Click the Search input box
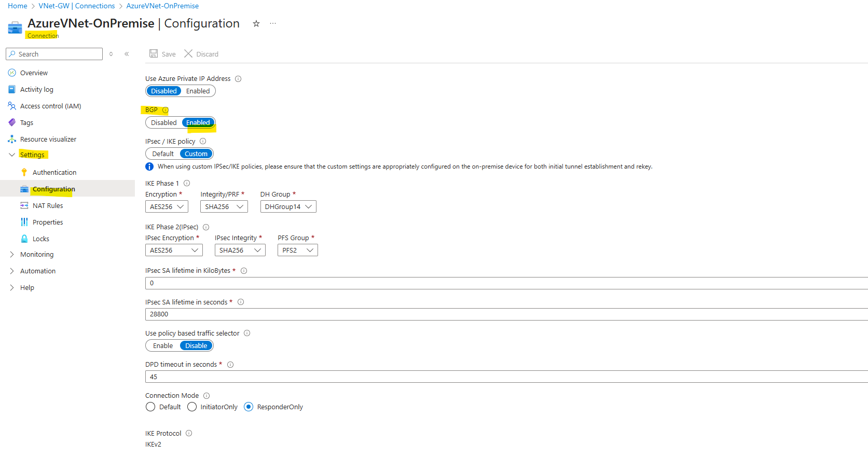The width and height of the screenshot is (868, 458). pyautogui.click(x=54, y=54)
